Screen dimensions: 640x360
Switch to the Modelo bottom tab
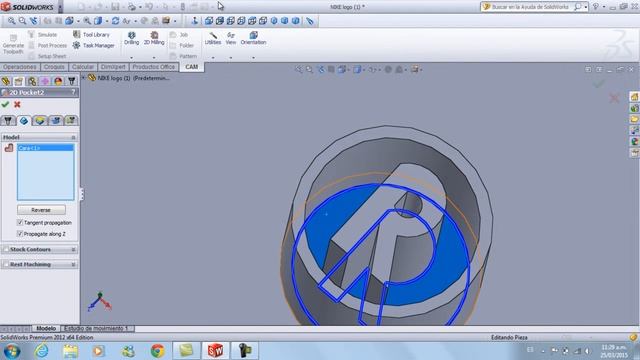(x=46, y=328)
